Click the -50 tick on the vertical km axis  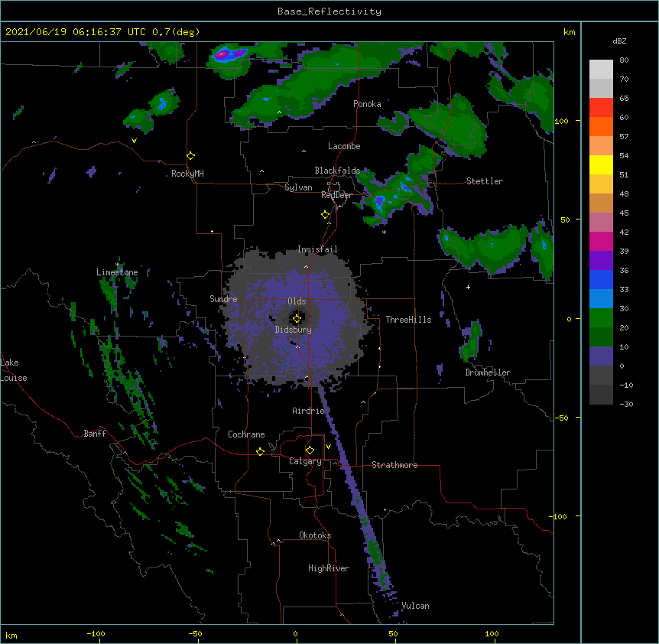pyautogui.click(x=561, y=418)
